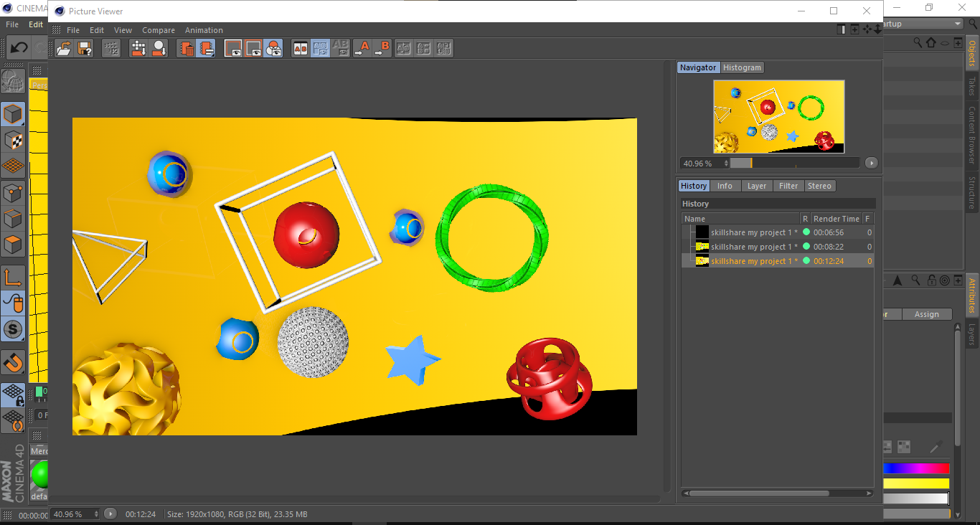Click the compare difference icon
Image resolution: width=980 pixels, height=525 pixels.
pos(424,48)
